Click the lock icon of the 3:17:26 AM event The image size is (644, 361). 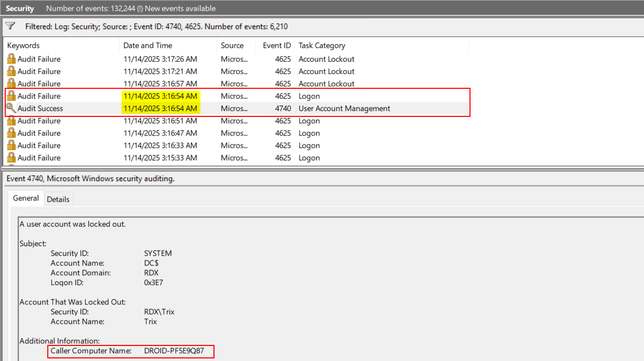coord(11,59)
